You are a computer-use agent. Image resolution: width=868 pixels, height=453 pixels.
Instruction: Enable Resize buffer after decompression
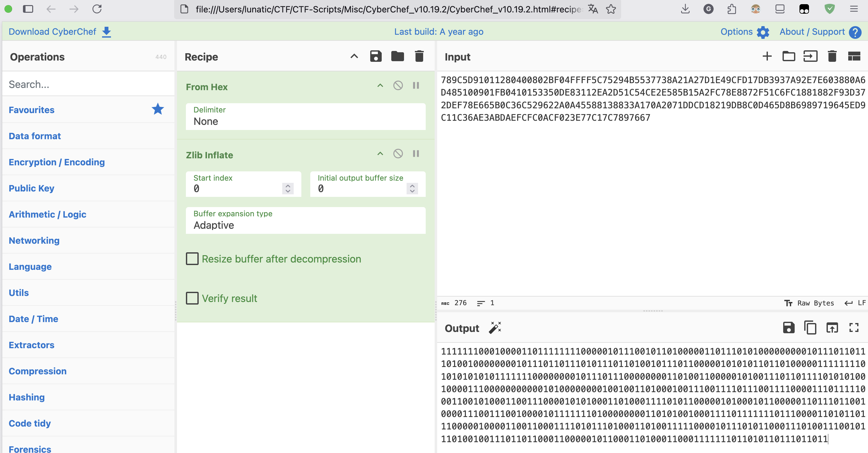(x=192, y=259)
